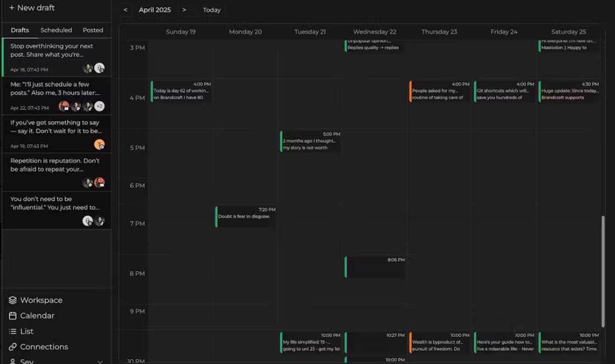
Task: Create a New draft
Action: [x=32, y=8]
